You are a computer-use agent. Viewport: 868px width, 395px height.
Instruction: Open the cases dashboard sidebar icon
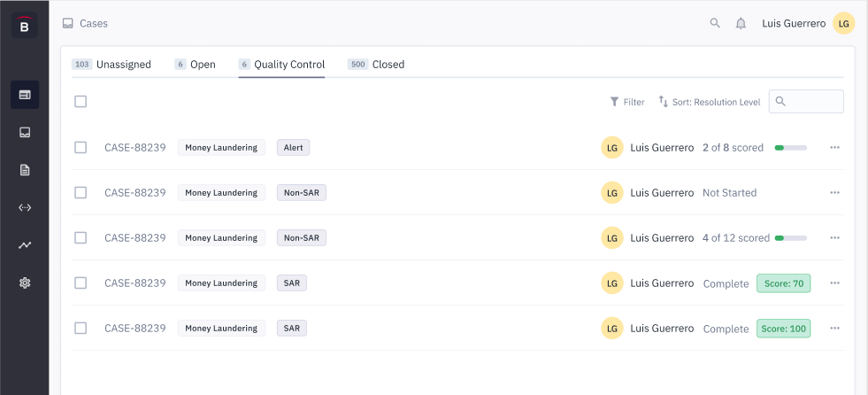25,95
